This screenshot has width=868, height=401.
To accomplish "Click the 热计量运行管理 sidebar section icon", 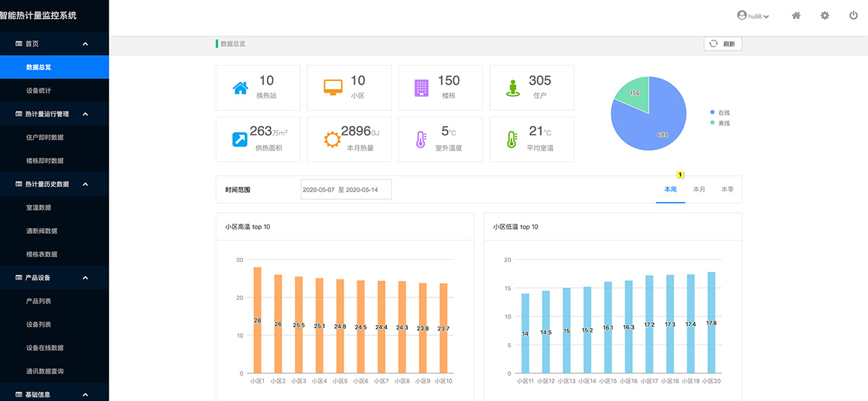I will tap(19, 114).
